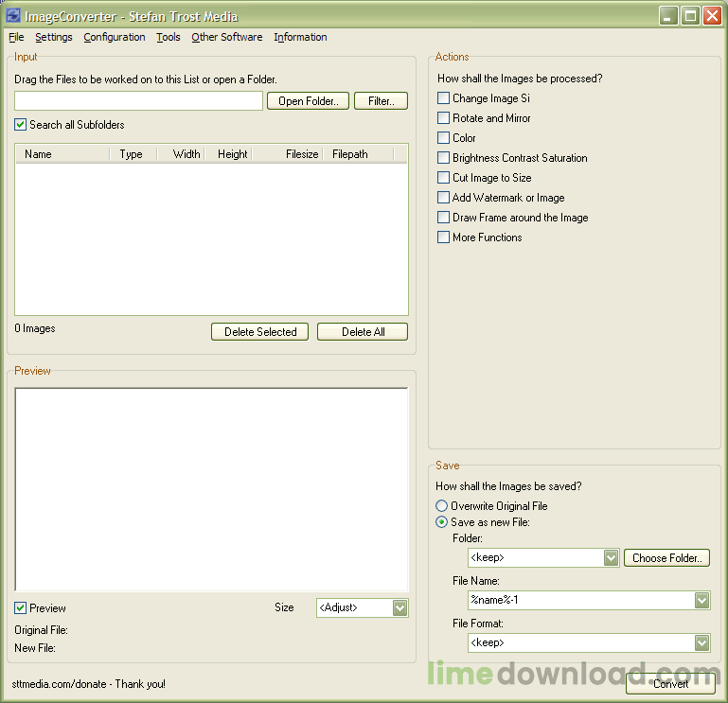The image size is (728, 703).
Task: Choose Save as new File radio button
Action: (x=442, y=522)
